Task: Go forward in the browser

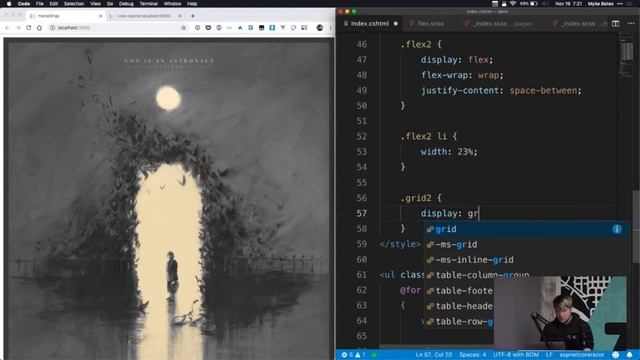Action: click(18, 28)
